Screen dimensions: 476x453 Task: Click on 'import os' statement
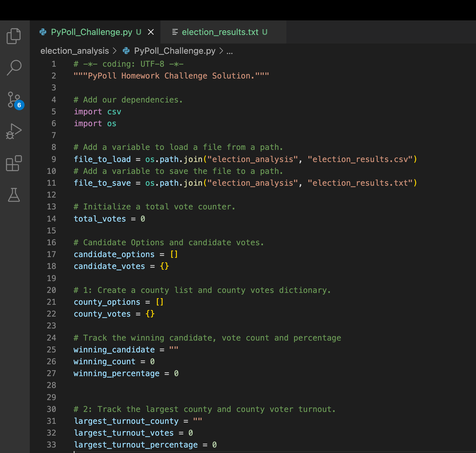[95, 123]
